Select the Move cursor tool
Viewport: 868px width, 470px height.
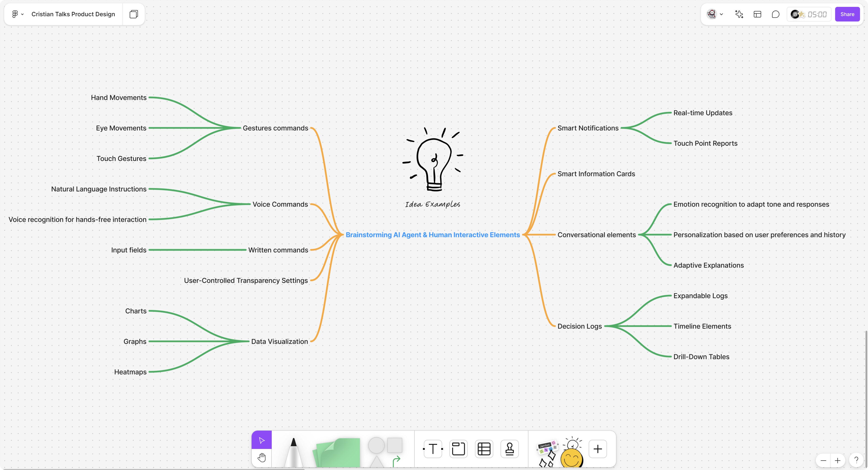261,440
